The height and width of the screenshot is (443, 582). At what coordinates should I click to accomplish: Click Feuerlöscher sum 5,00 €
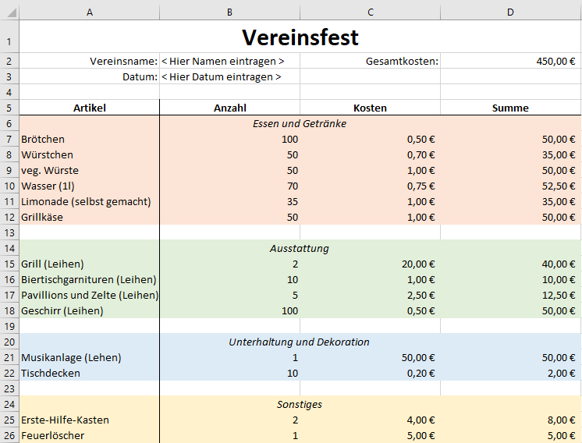[511, 435]
